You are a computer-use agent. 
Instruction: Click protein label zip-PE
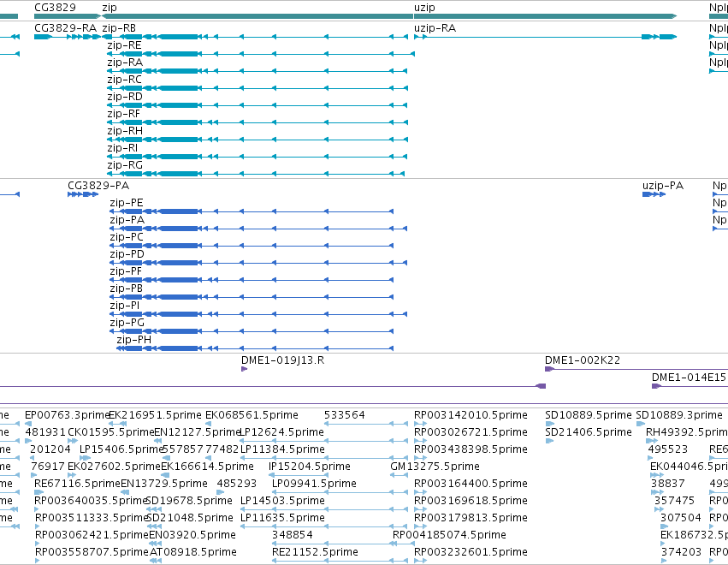[x=127, y=203]
